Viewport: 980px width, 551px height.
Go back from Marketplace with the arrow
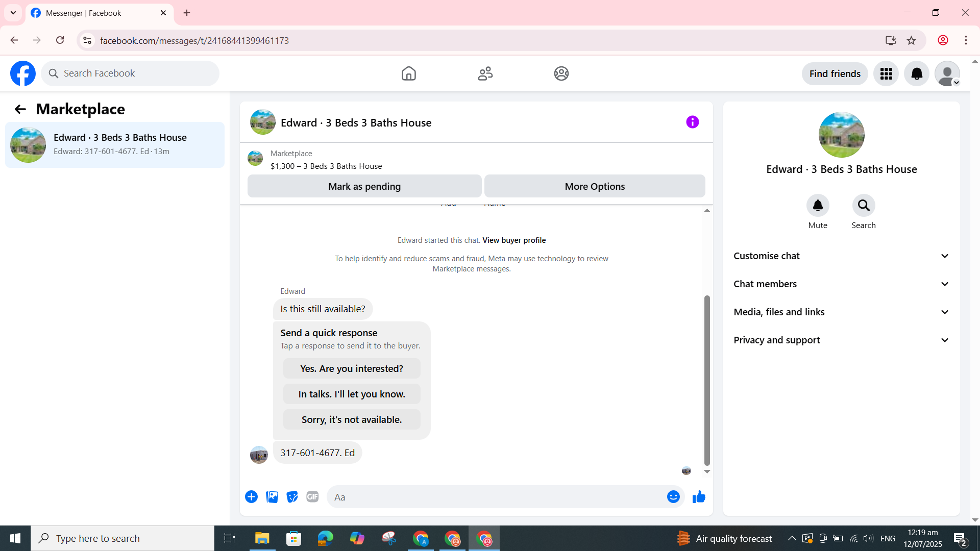click(x=20, y=109)
